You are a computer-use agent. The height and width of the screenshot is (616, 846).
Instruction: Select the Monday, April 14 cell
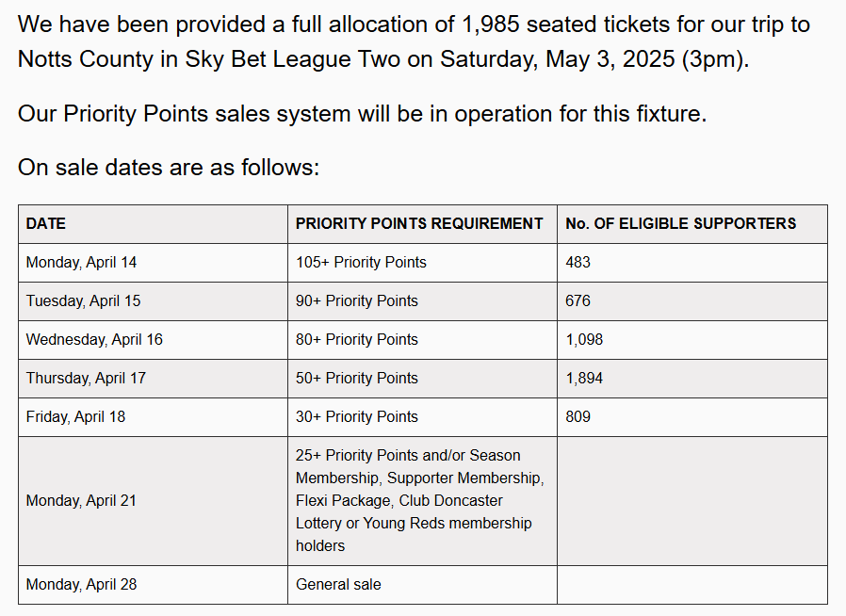pyautogui.click(x=154, y=263)
